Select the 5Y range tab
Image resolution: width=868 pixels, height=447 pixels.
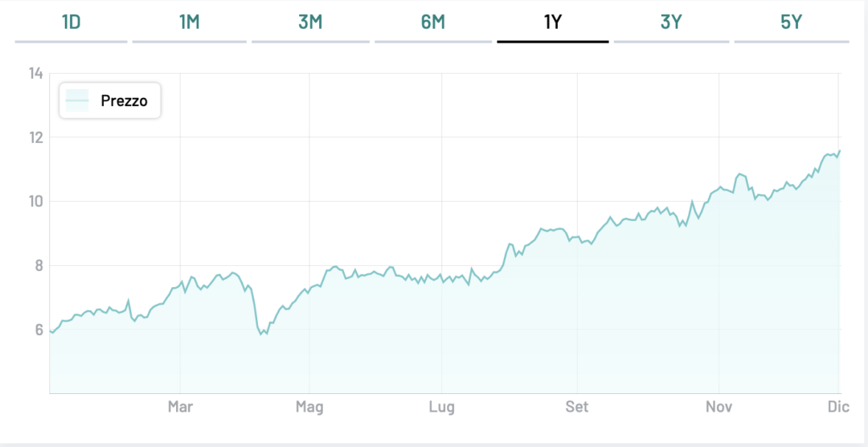pyautogui.click(x=792, y=22)
